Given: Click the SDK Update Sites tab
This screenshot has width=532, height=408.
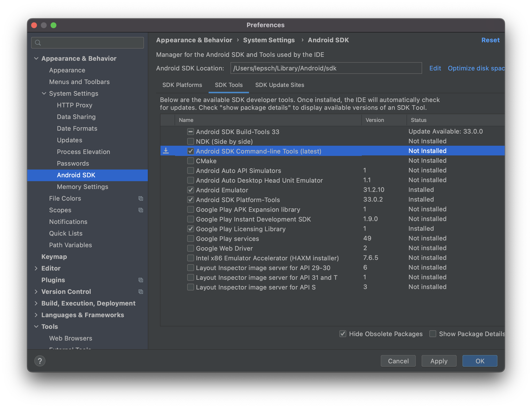Looking at the screenshot, I should coord(279,85).
